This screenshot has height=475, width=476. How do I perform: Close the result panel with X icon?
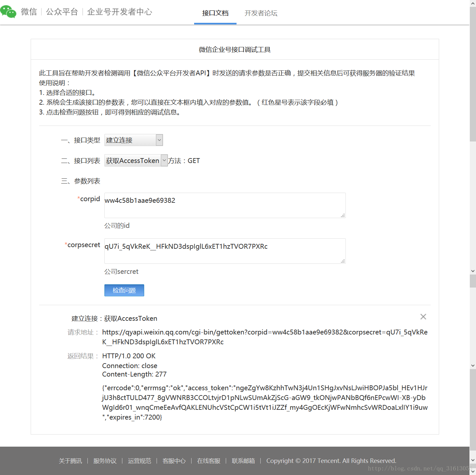click(423, 317)
